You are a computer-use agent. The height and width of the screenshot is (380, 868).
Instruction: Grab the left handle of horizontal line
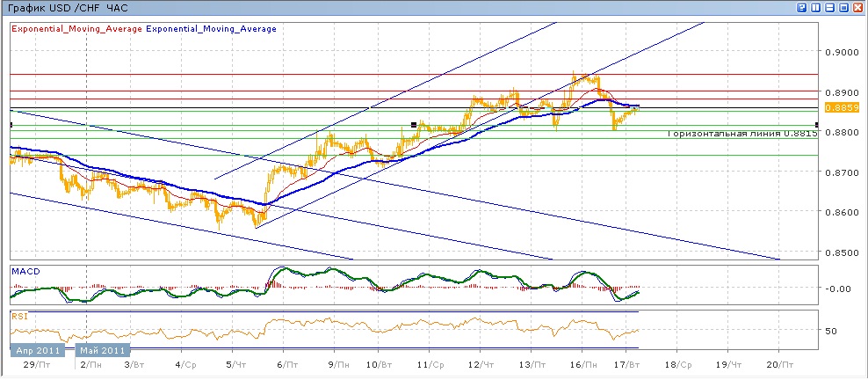pos(11,125)
